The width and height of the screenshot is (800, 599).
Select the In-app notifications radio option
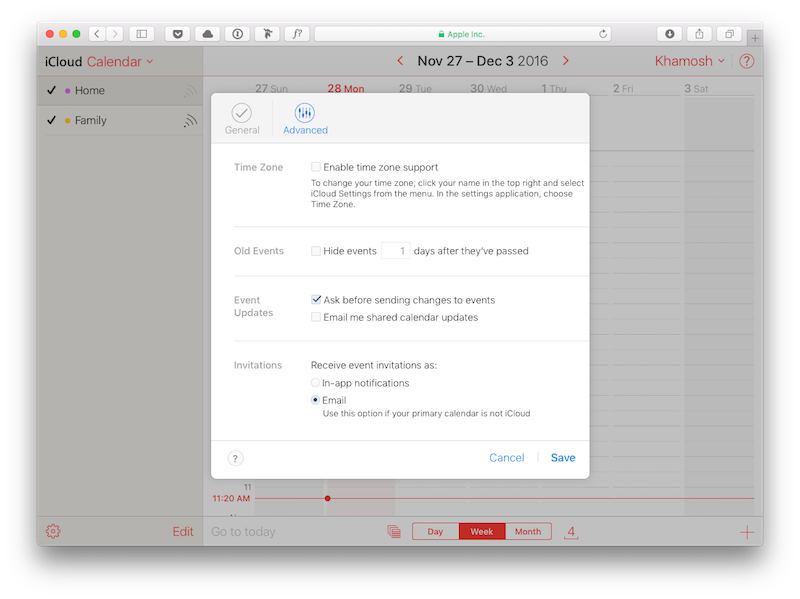316,383
